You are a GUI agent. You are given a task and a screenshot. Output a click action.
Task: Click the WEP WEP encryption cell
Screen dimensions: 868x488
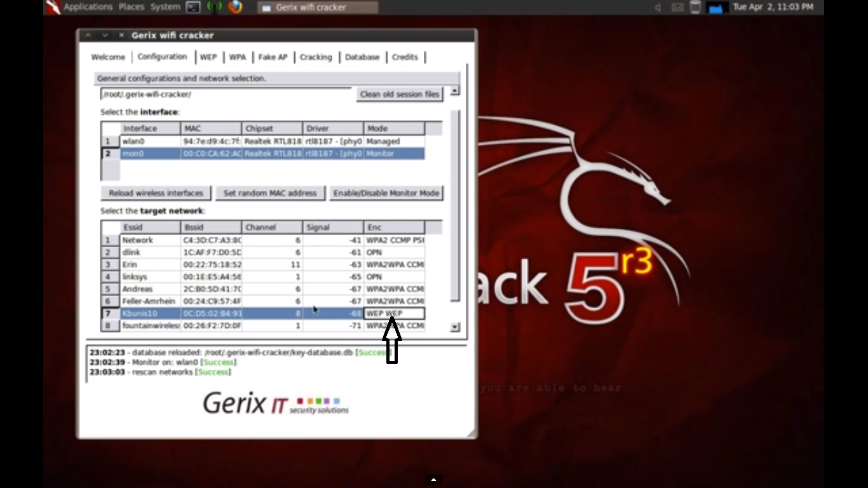(x=394, y=313)
